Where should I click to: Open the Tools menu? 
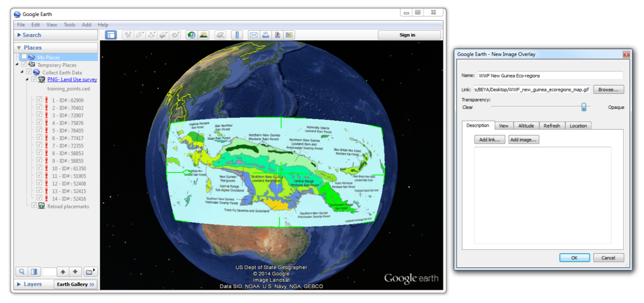(69, 25)
